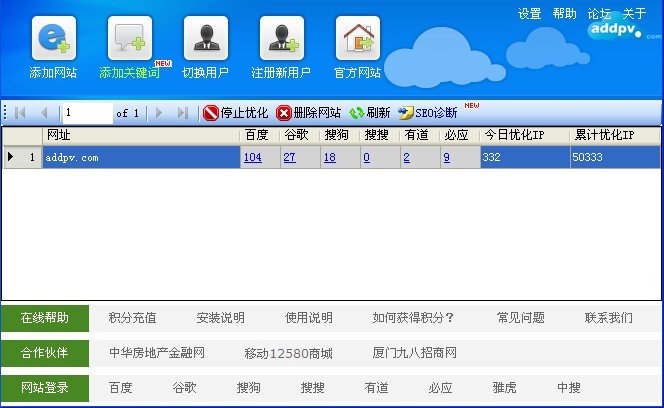Open the 设置 (Settings) menu
Image resolution: width=664 pixels, height=408 pixels.
[529, 14]
